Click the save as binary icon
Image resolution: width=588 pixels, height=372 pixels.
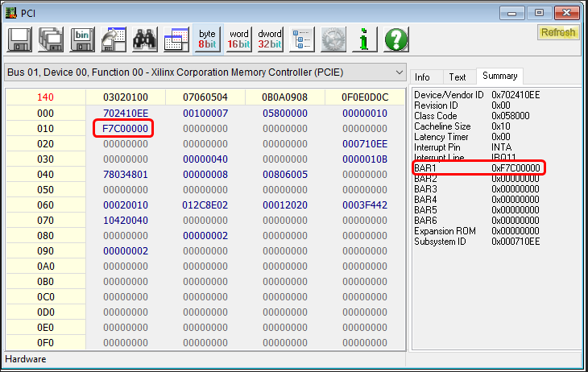click(82, 39)
